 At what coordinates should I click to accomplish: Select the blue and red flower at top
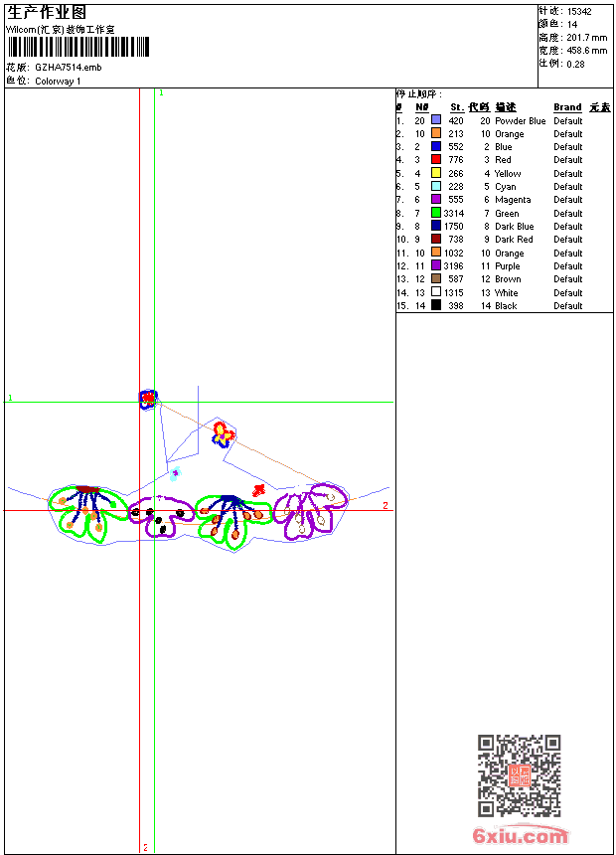click(x=148, y=398)
